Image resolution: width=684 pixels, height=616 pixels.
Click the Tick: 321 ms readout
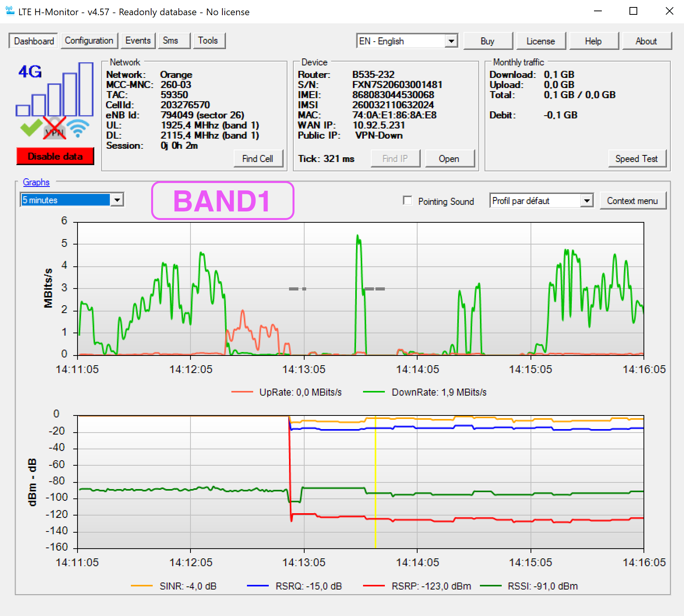(326, 158)
